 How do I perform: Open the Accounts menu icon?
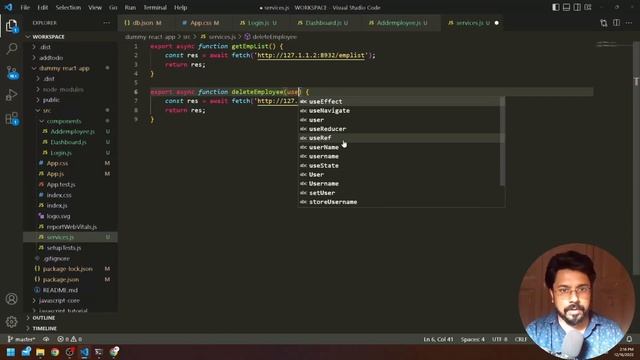click(11, 299)
